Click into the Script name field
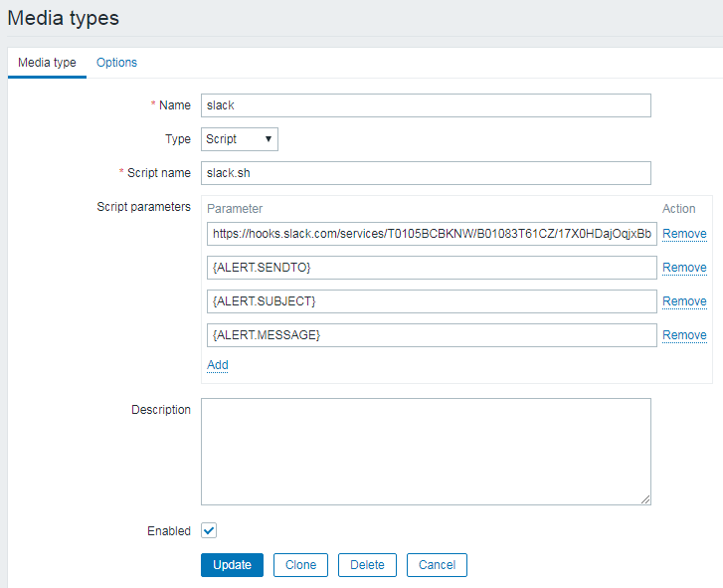 [426, 173]
